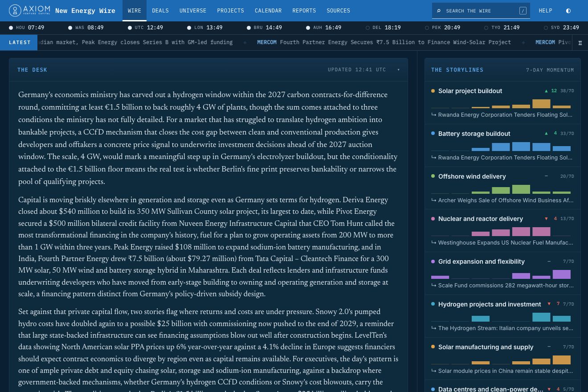Navigate to the Reports tab

click(304, 11)
